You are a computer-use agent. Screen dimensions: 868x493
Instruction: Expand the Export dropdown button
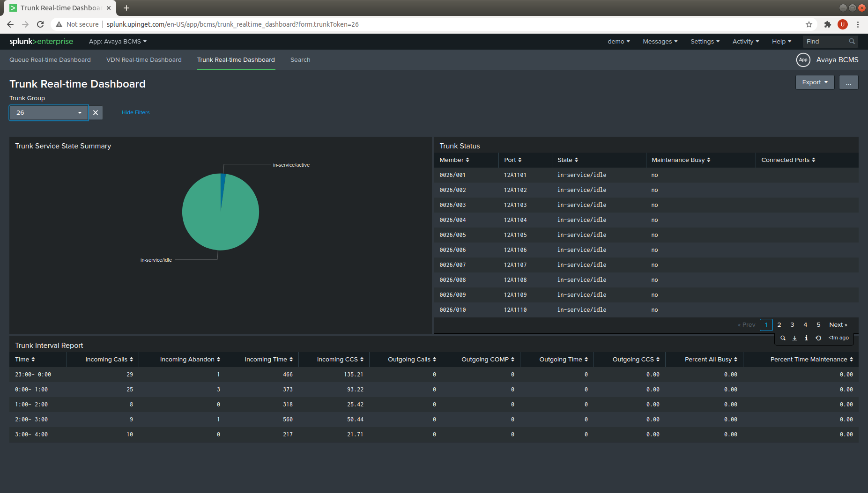click(x=815, y=82)
